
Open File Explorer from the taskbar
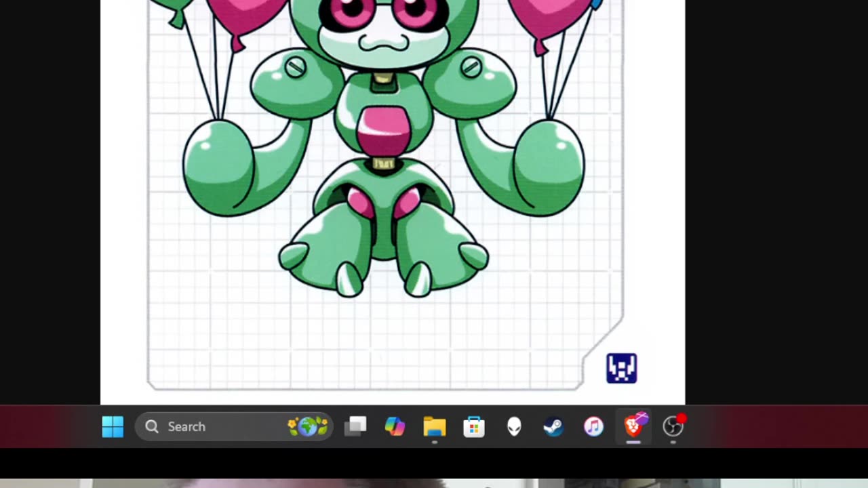[435, 426]
